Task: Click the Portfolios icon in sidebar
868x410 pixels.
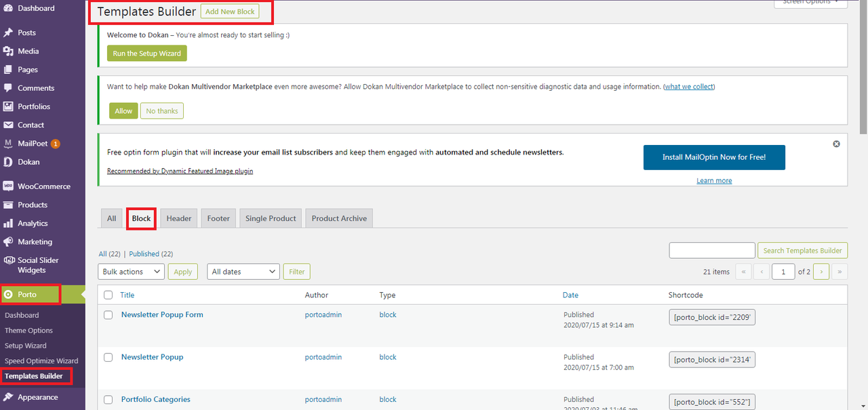Action: pos(8,106)
